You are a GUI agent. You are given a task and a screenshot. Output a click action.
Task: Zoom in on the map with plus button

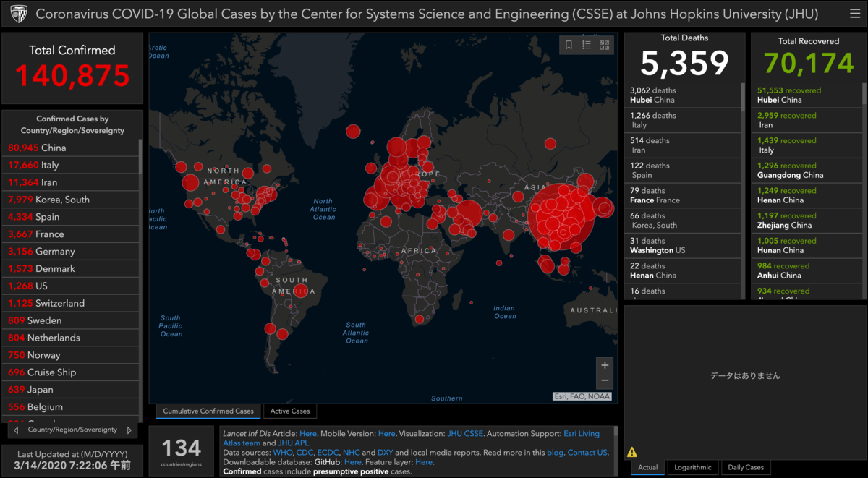click(605, 364)
